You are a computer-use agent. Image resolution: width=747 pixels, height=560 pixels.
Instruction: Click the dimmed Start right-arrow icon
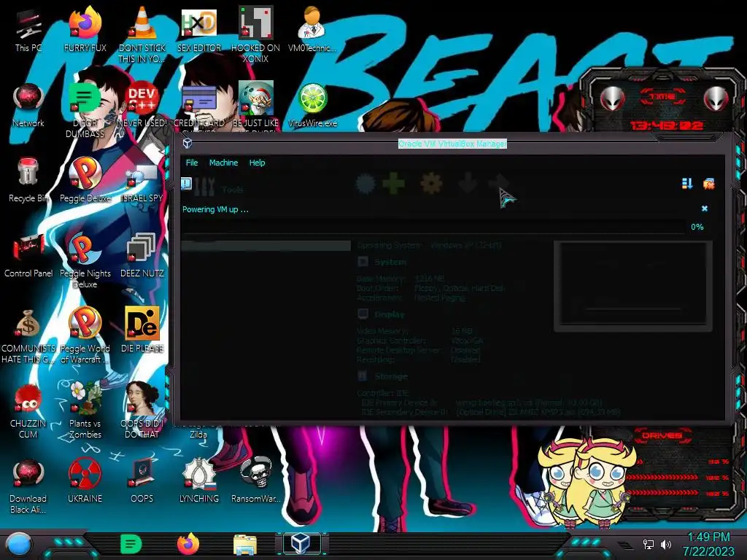click(499, 183)
